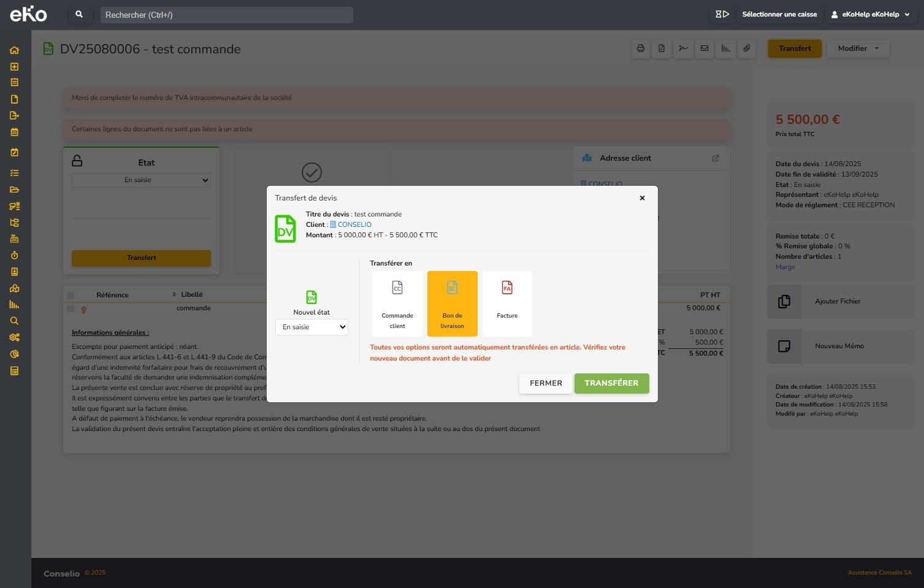Image resolution: width=924 pixels, height=588 pixels.
Task: Open attachments via the paperclip icon
Action: click(x=747, y=48)
